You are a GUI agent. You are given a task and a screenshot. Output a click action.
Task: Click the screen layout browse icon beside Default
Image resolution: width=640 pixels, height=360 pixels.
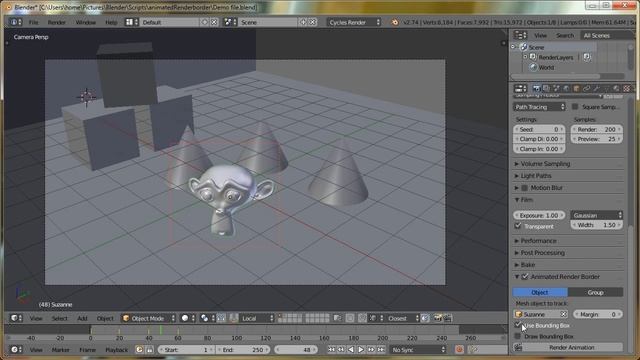[x=131, y=22]
